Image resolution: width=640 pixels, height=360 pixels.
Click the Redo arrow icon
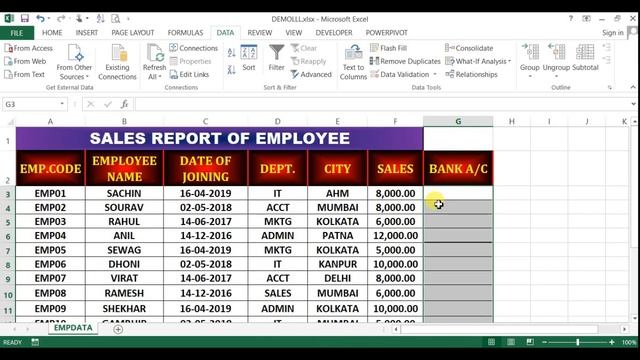[60, 18]
